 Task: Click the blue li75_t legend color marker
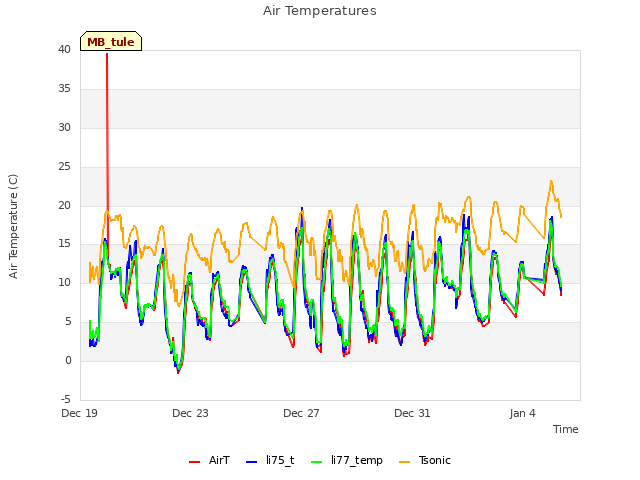point(252,462)
